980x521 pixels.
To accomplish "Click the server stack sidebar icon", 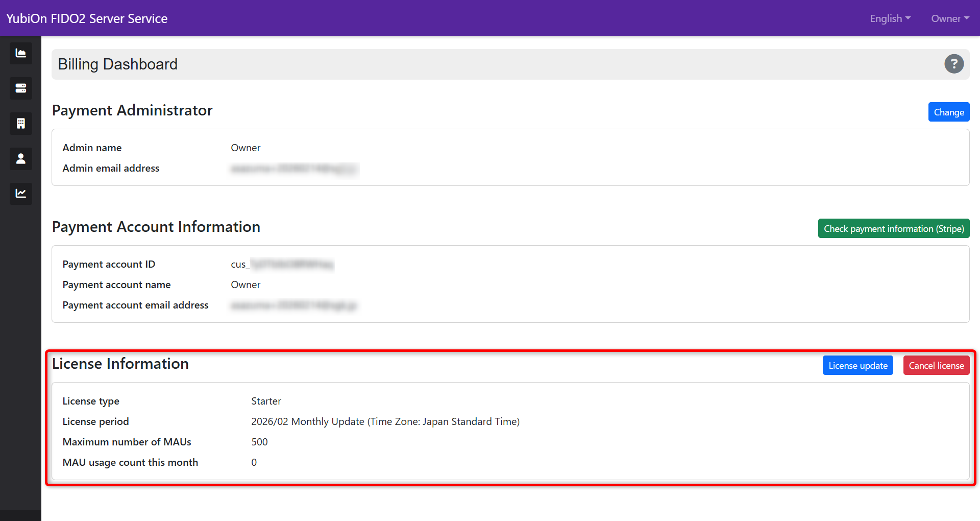I will pyautogui.click(x=20, y=88).
